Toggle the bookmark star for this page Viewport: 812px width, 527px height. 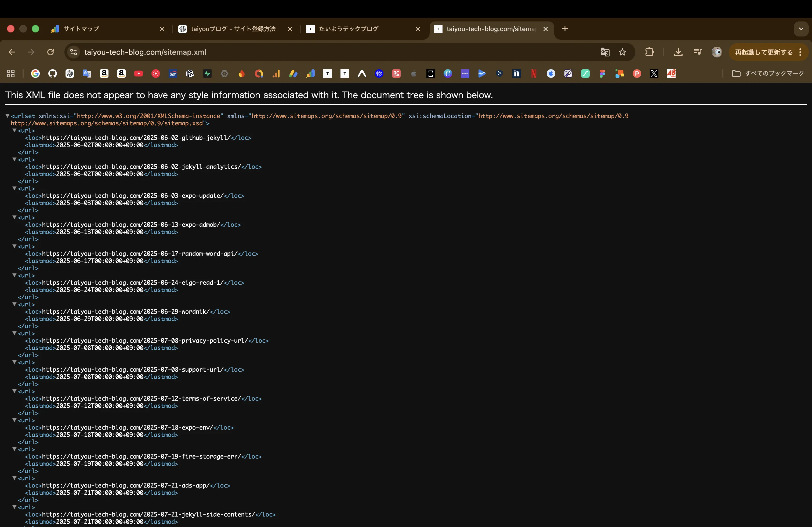coord(623,52)
